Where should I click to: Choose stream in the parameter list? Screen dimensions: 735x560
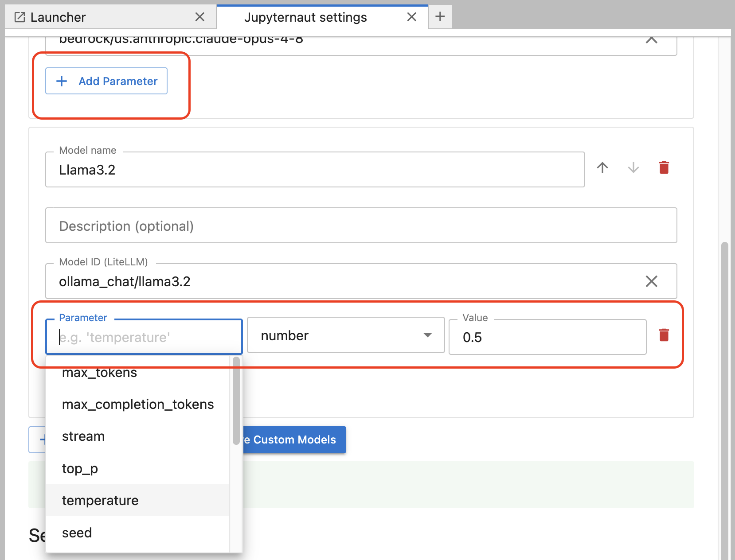tap(138, 436)
